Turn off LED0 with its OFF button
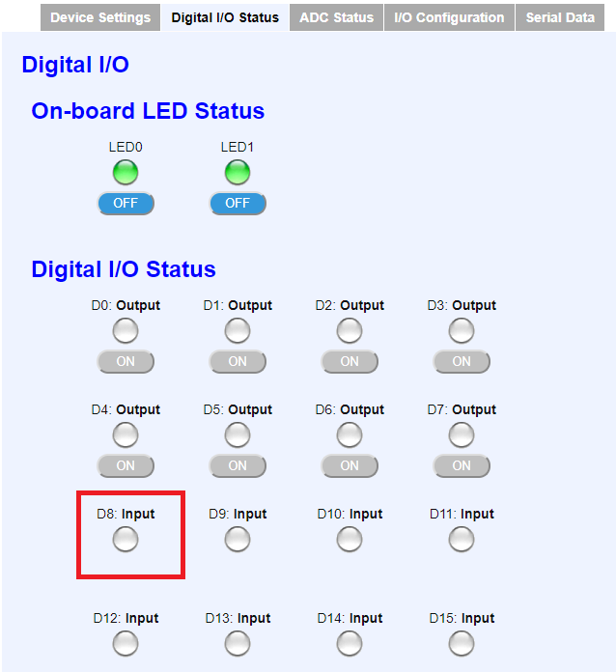The height and width of the screenshot is (672, 616). (x=126, y=203)
